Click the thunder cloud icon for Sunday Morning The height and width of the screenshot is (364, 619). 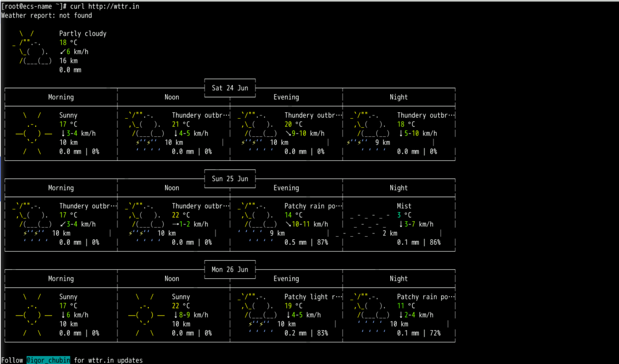32,223
